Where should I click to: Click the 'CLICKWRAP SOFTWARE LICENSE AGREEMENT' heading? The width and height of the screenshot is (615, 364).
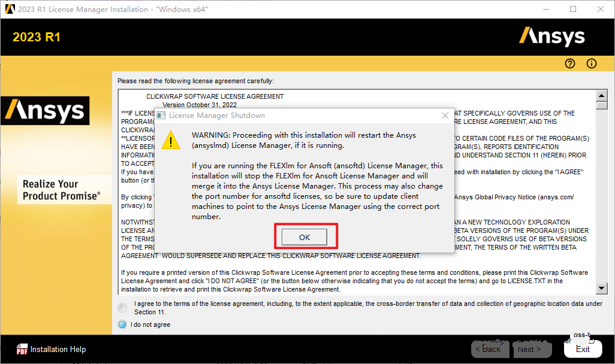tap(215, 96)
